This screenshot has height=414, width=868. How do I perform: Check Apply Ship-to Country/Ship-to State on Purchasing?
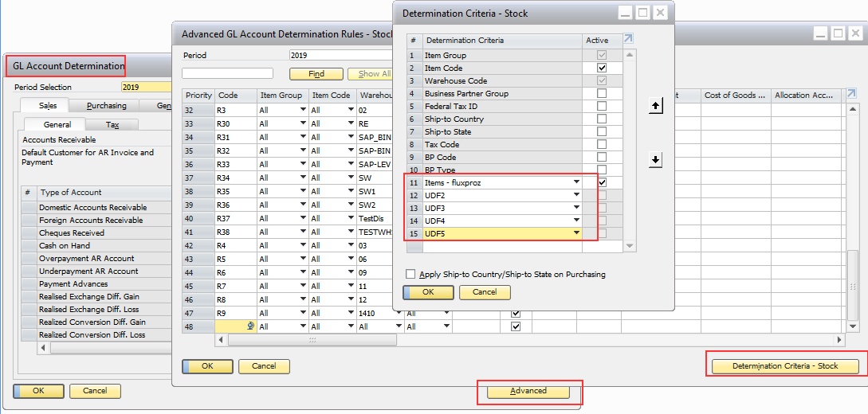point(410,275)
